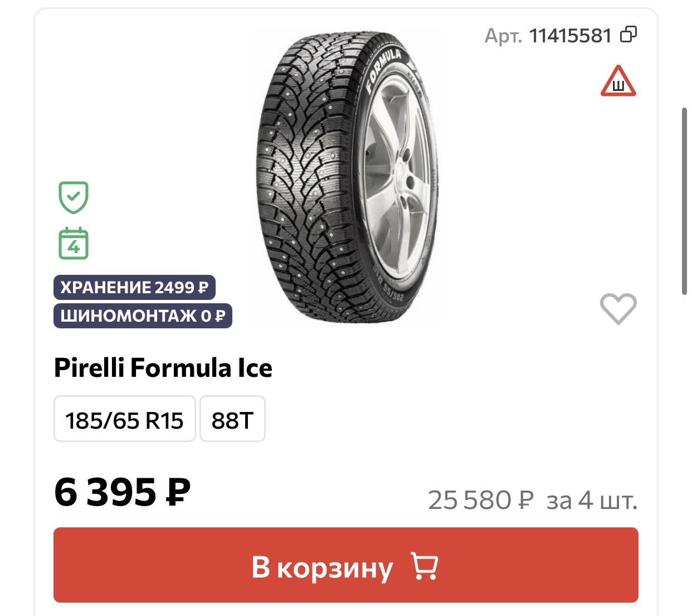Click the 25 580 ₽ total price
Screen dimensions: 692x616
[x=481, y=500]
